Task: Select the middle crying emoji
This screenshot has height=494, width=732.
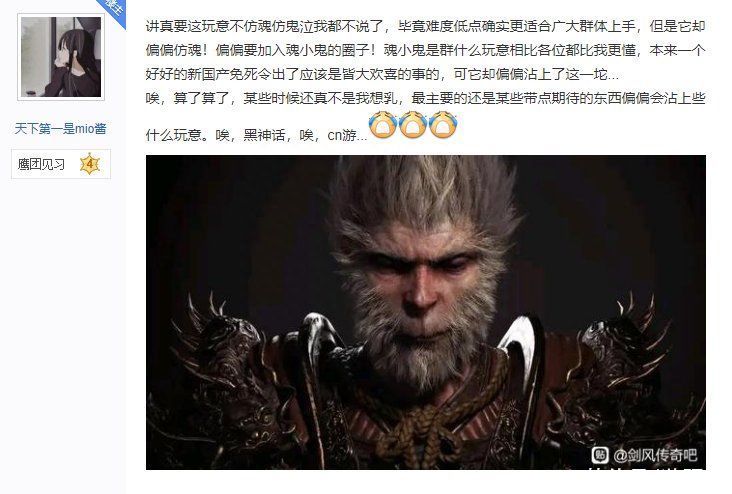Action: (x=413, y=125)
